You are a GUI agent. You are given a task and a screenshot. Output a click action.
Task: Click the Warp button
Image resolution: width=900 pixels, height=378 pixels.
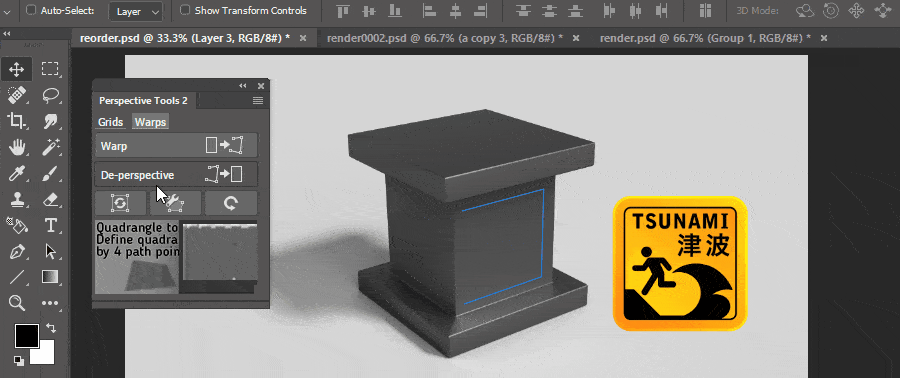coord(176,146)
